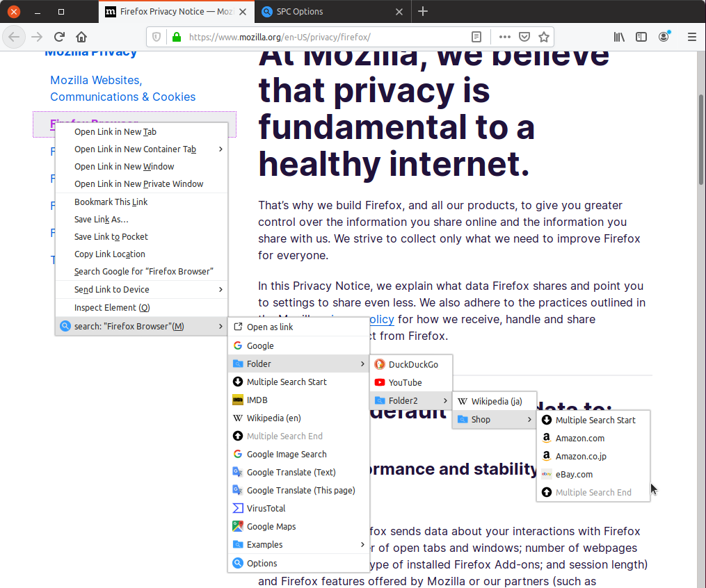
Task: Toggle Reader View icon in address bar
Action: click(x=476, y=37)
